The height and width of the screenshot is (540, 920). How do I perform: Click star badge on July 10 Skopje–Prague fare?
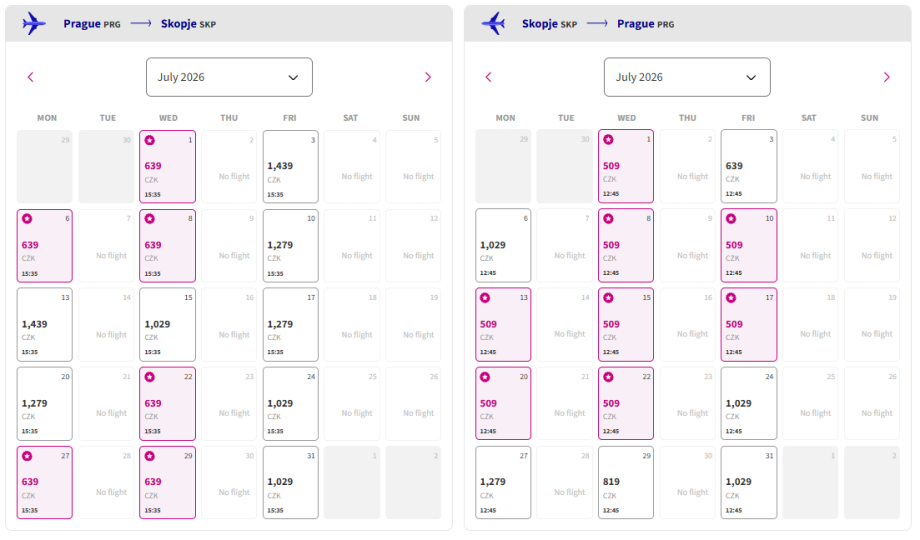[731, 219]
